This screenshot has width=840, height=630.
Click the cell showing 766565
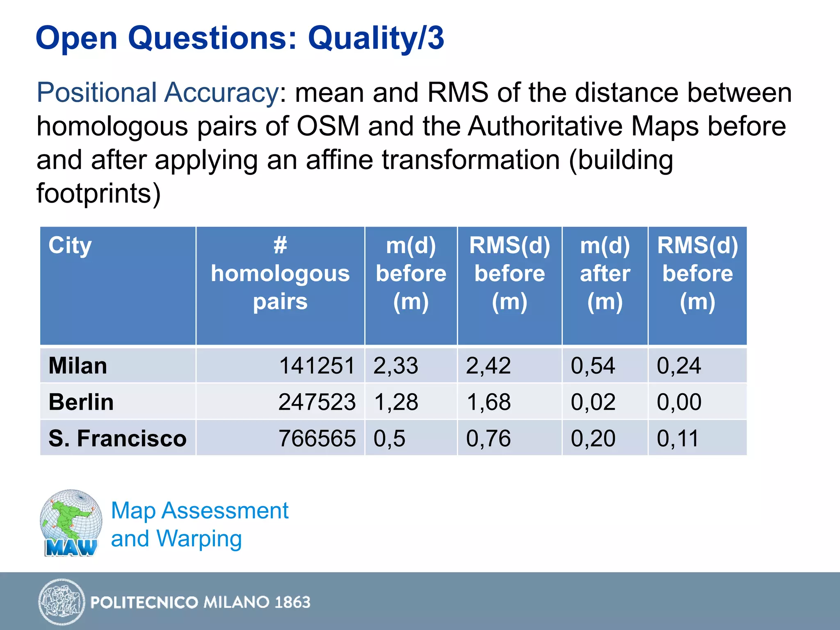[317, 438]
